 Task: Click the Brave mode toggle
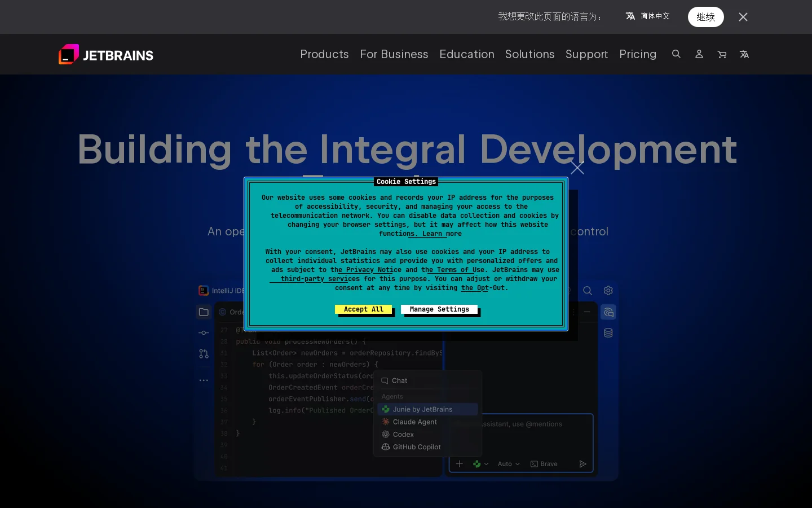(544, 464)
